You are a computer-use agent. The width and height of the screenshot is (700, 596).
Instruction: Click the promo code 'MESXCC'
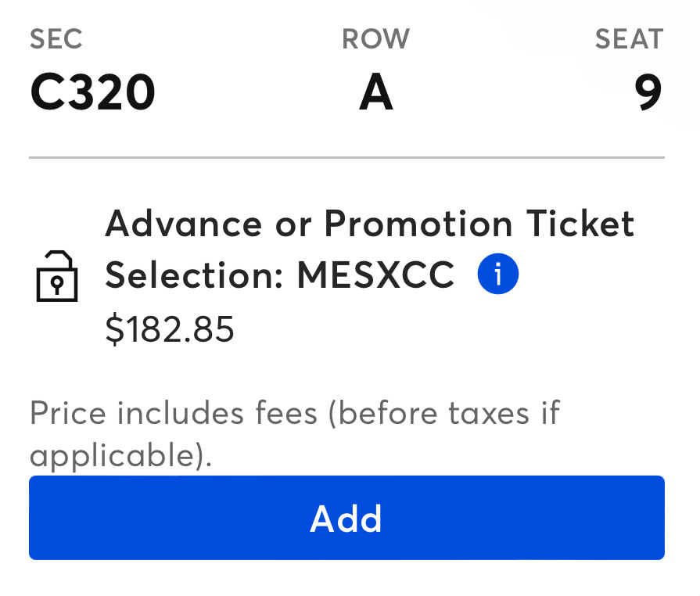(x=375, y=275)
